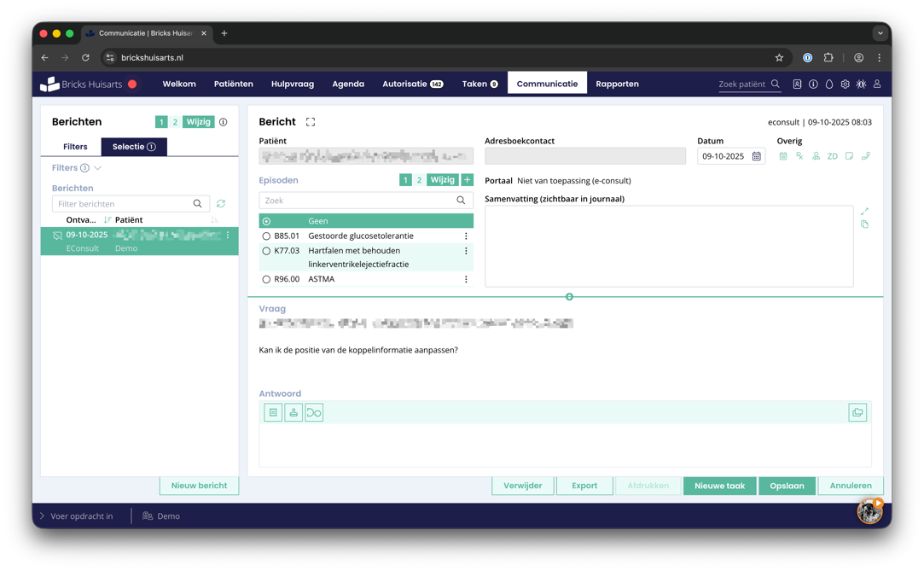Select the R96.00 ASTMA episode radio button
This screenshot has width=924, height=571.
point(266,279)
